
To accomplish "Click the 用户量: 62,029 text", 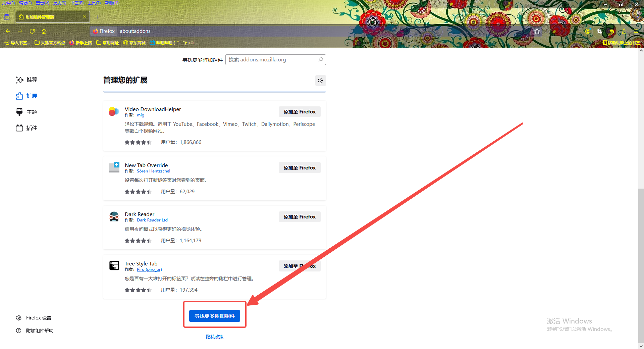I will point(178,192).
